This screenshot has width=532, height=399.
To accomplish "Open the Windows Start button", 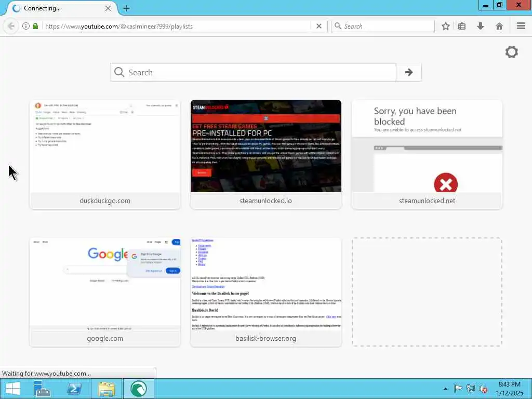I will pyautogui.click(x=13, y=389).
